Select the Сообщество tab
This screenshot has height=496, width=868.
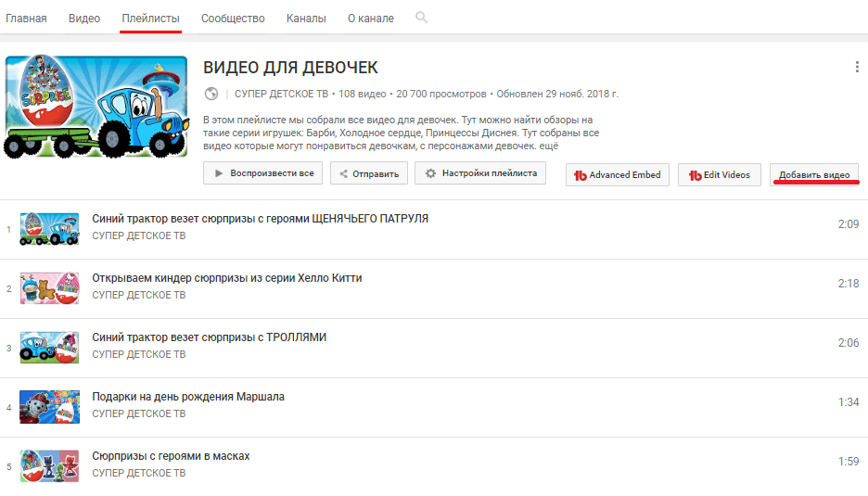pos(233,19)
